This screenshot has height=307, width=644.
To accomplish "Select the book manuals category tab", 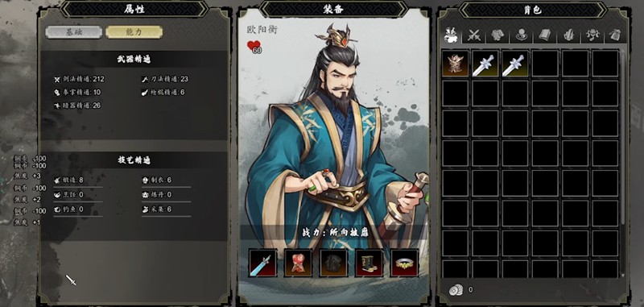I will point(544,35).
